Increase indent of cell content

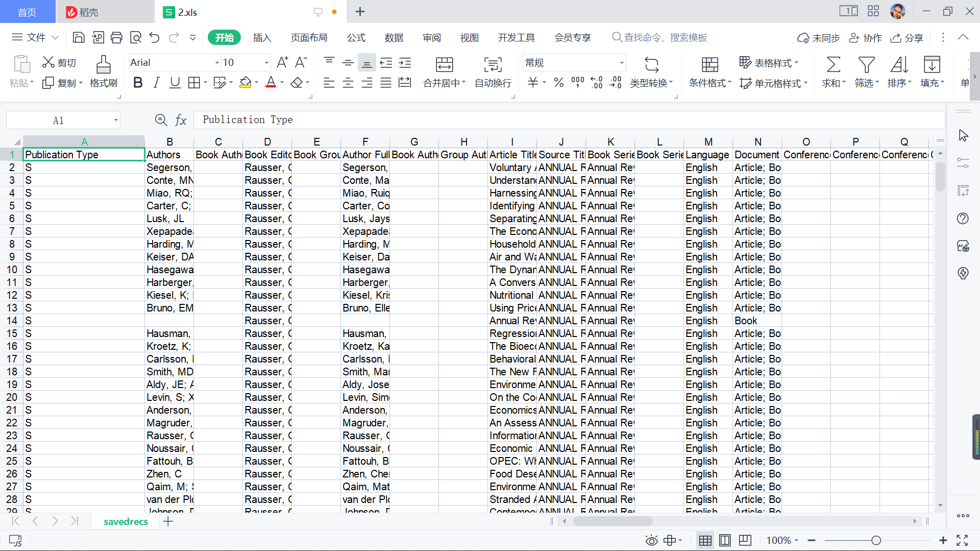[x=405, y=62]
